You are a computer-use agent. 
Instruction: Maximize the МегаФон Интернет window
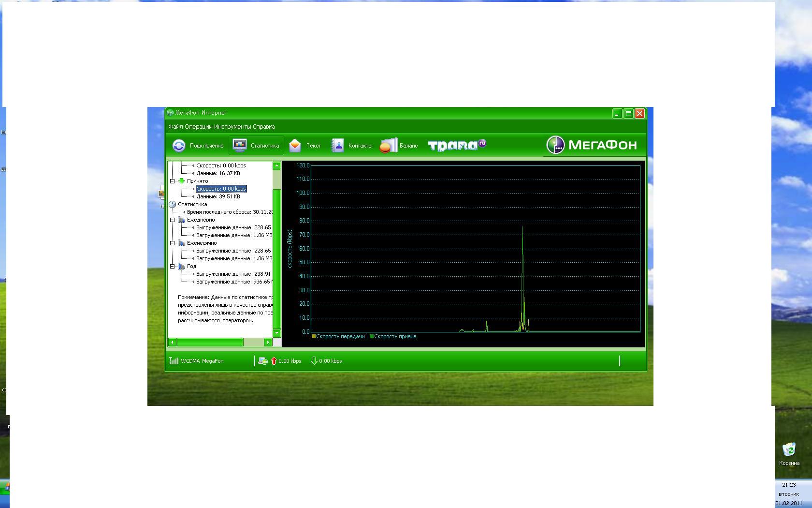[x=628, y=114]
